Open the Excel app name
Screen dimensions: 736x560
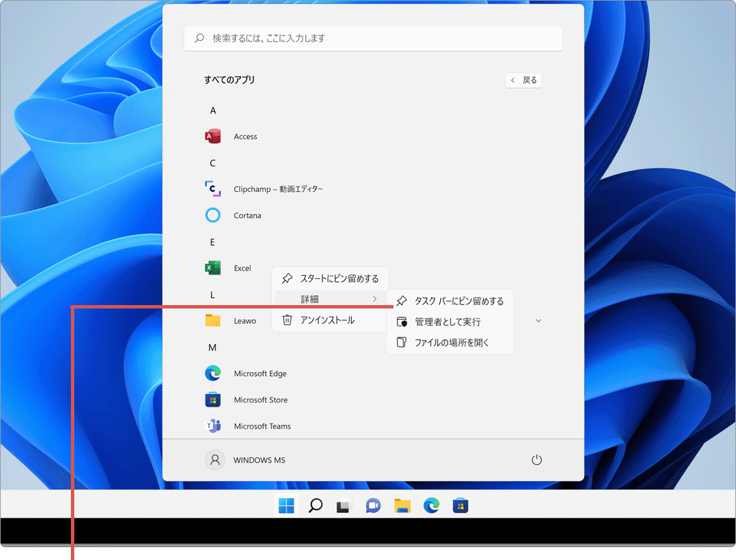[242, 268]
